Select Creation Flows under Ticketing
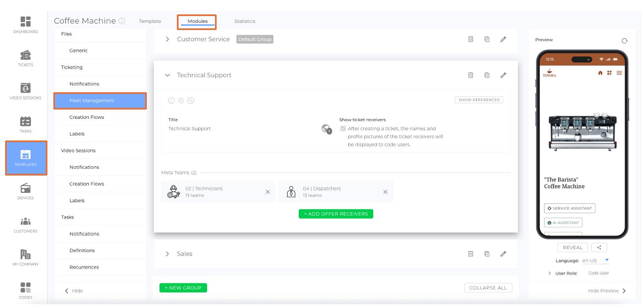The image size is (644, 305). tap(87, 117)
